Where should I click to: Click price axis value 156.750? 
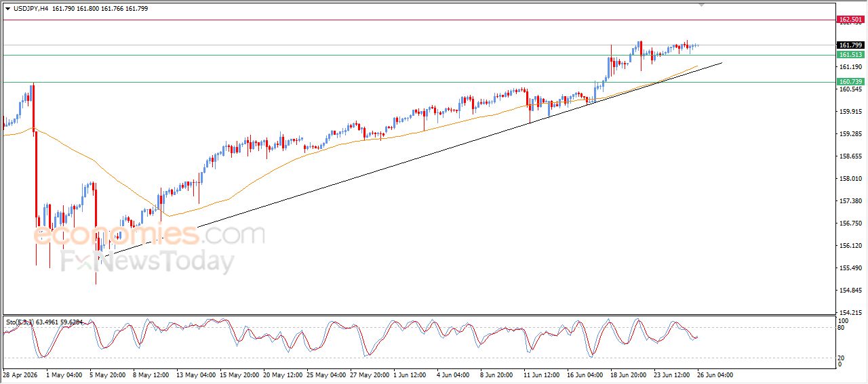click(850, 223)
